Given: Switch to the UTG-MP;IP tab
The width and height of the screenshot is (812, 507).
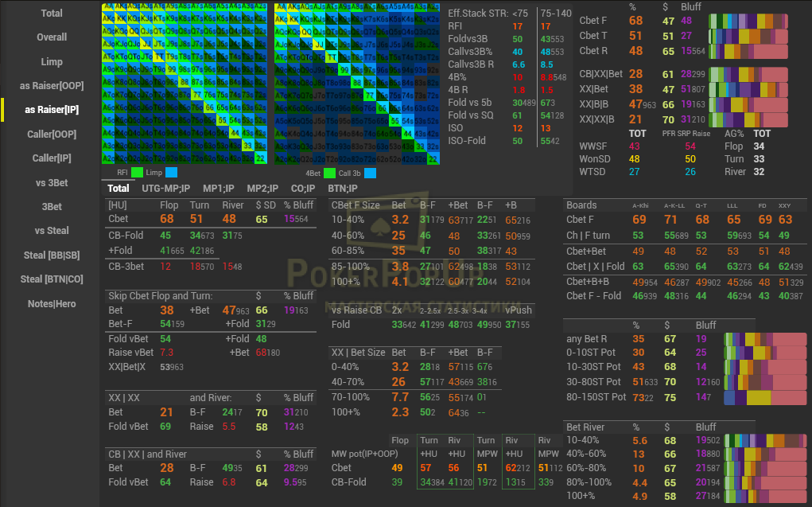Looking at the screenshot, I should 167,189.
